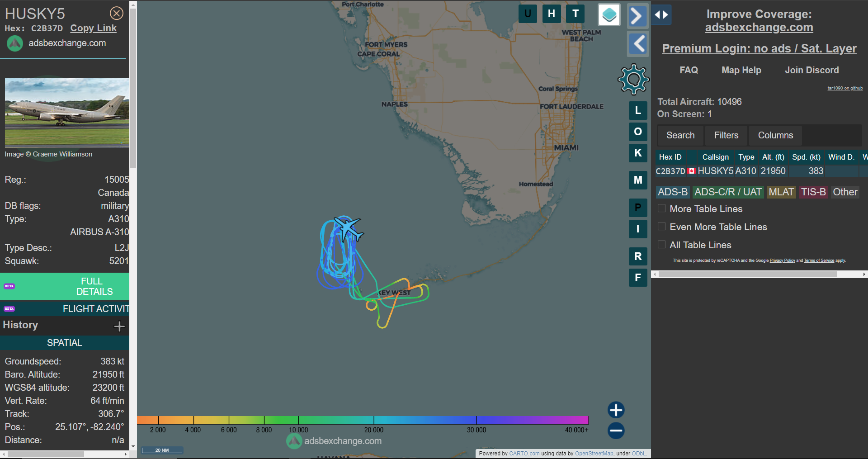This screenshot has width=868, height=459.
Task: Open the CARTO.com attribution link
Action: (524, 454)
